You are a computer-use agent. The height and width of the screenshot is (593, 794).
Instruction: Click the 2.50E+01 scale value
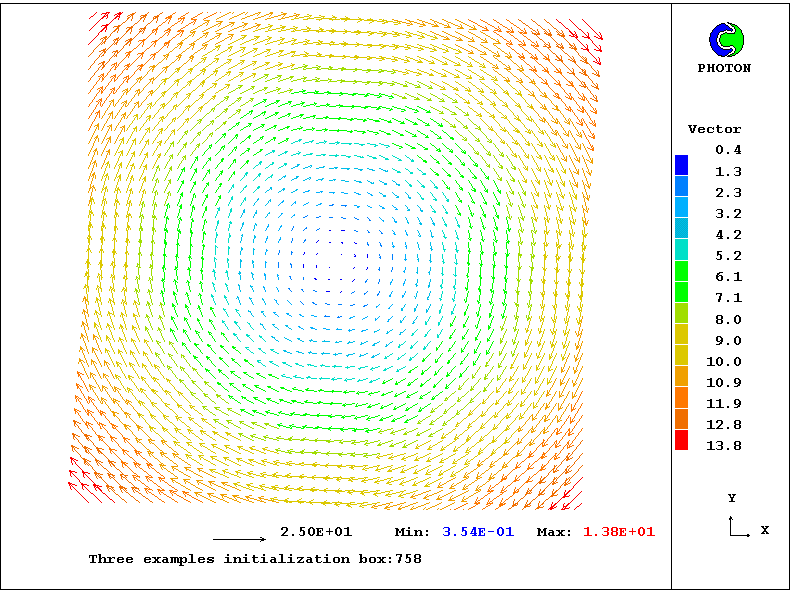[316, 532]
